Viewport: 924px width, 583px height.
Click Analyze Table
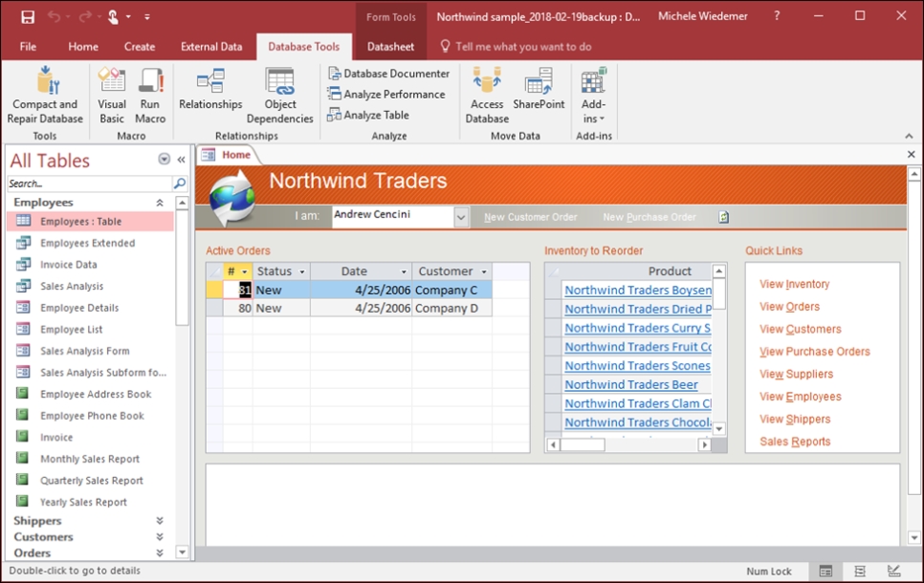coord(368,115)
